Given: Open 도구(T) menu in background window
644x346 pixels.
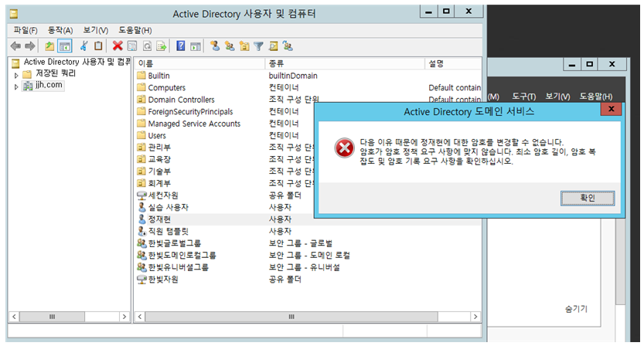Looking at the screenshot, I should pyautogui.click(x=523, y=97).
